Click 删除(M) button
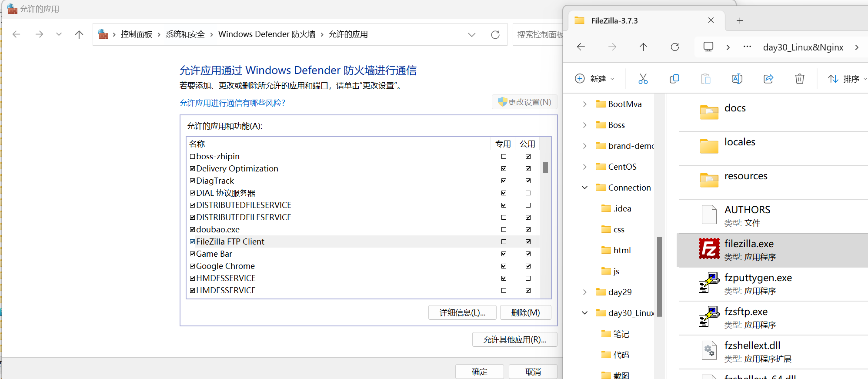This screenshot has width=868, height=379. coord(525,313)
